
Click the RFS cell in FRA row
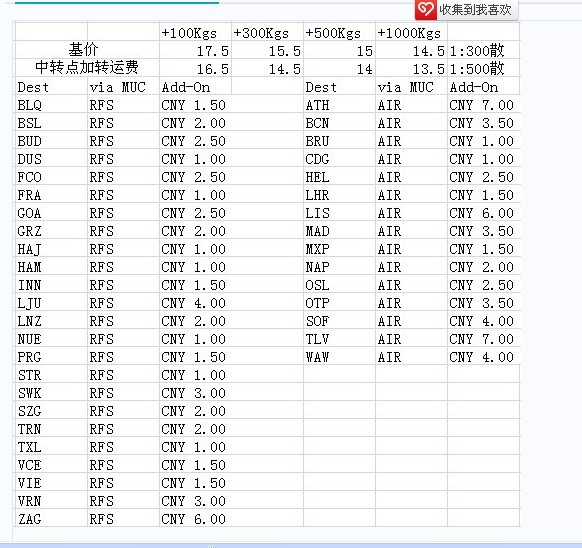[x=124, y=195]
